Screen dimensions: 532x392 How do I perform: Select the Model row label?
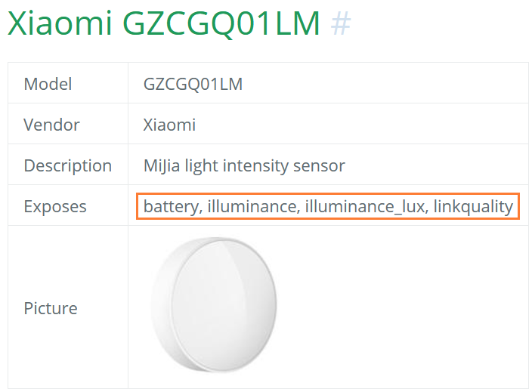tap(48, 83)
